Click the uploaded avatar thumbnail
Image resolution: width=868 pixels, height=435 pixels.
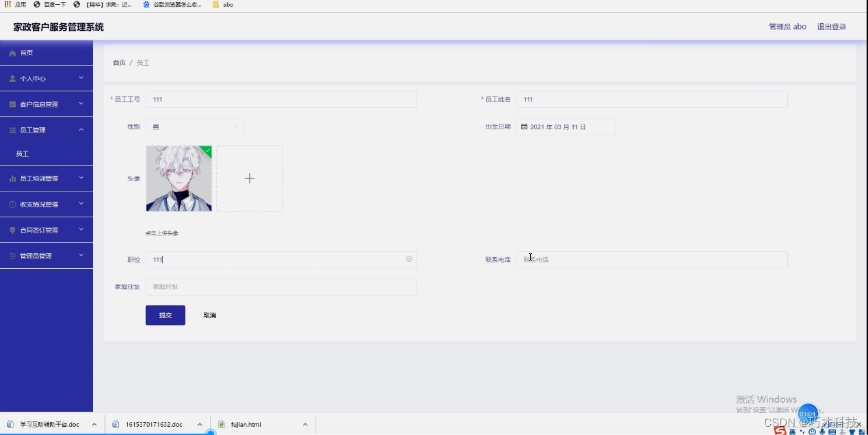(179, 179)
